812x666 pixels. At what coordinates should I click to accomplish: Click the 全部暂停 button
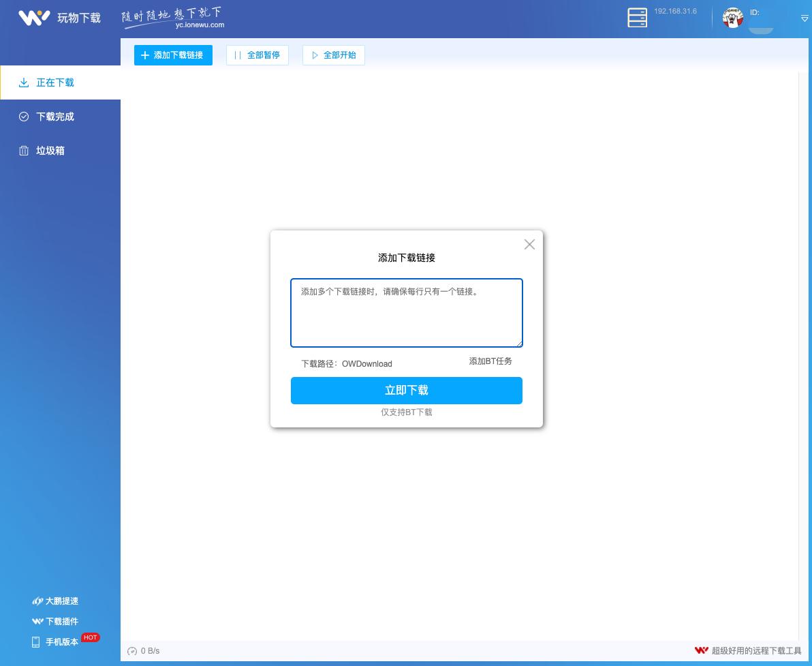click(x=257, y=55)
